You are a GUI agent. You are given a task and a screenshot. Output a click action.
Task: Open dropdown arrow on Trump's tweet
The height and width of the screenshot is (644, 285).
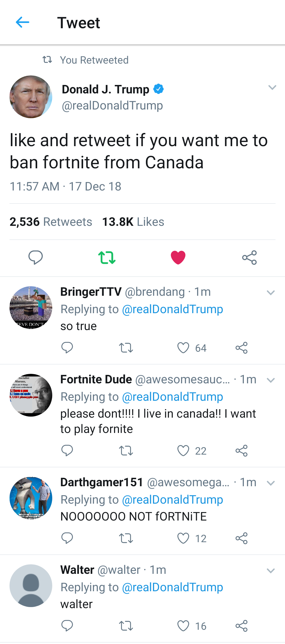pyautogui.click(x=272, y=87)
